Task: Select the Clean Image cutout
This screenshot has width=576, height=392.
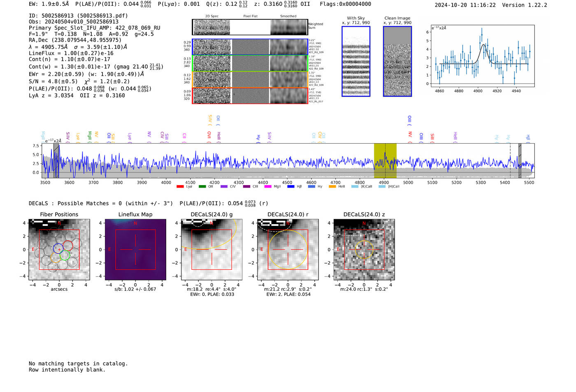Action: (x=397, y=61)
